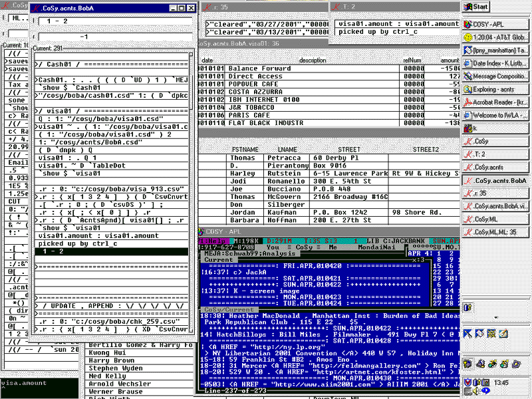
Task: Click the McAfee shield tray icon
Action: pos(467,382)
